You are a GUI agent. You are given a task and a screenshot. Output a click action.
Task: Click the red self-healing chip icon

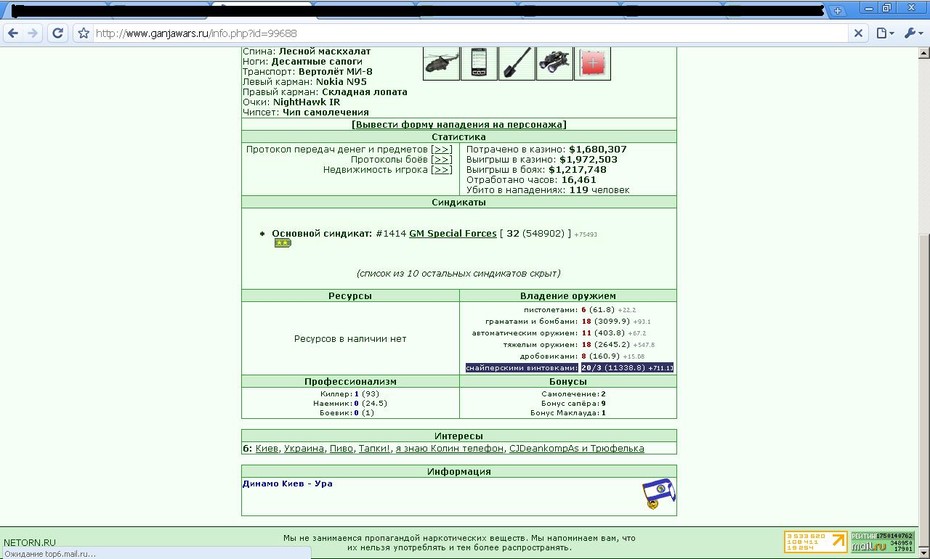593,62
